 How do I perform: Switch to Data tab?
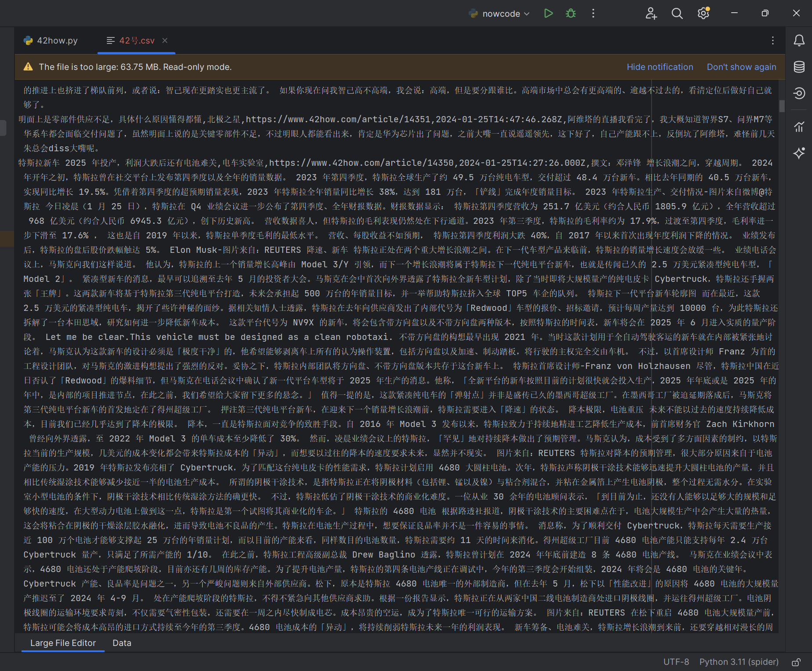point(122,643)
